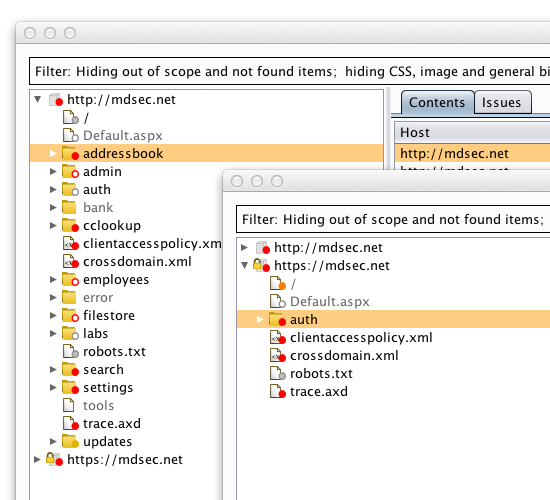Click the bank folder icon

point(69,207)
